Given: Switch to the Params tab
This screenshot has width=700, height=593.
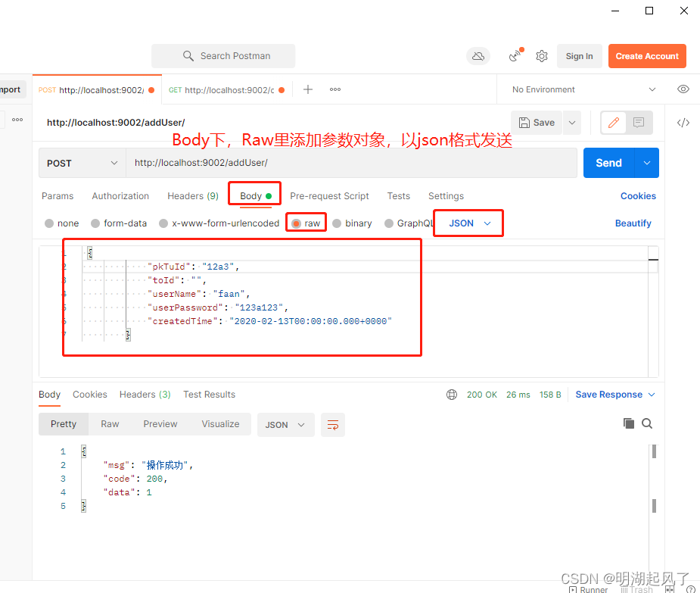Looking at the screenshot, I should click(58, 195).
